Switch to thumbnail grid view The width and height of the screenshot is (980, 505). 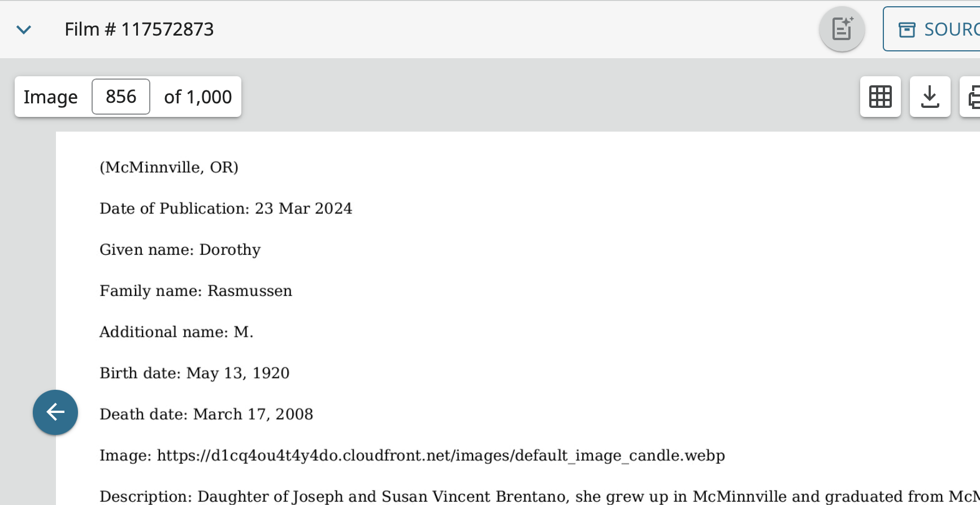tap(881, 97)
